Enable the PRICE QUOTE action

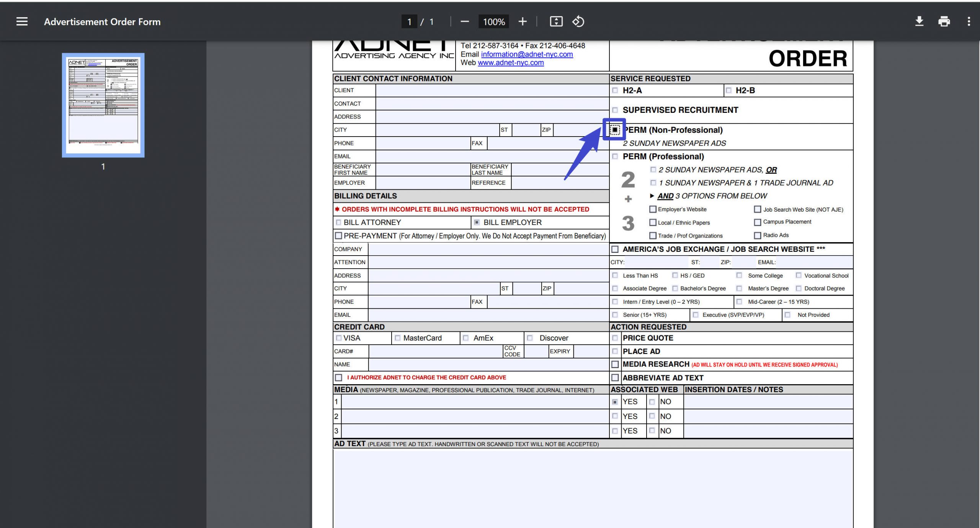(x=615, y=338)
